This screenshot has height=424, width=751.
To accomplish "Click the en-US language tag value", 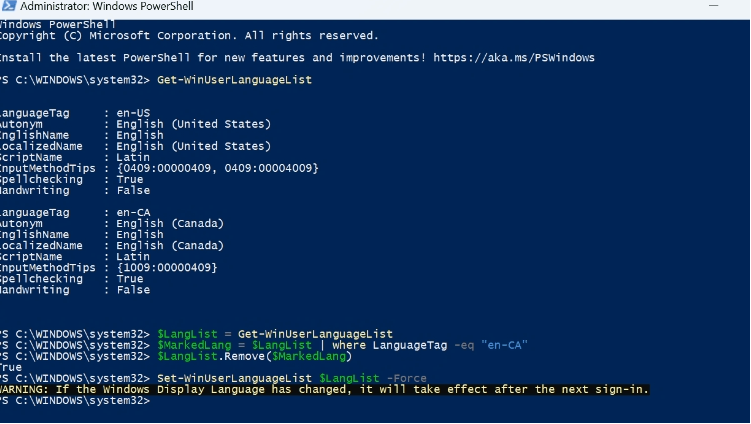I will [133, 114].
